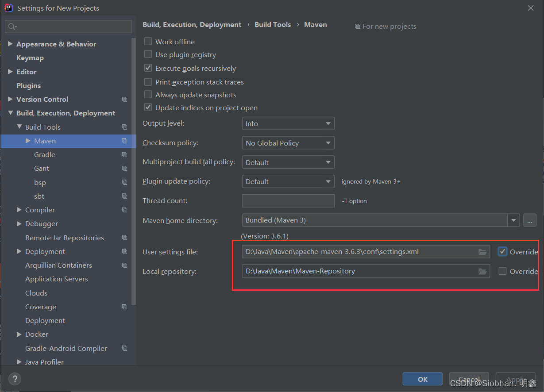
Task: Collapse the Build, Execution, Deployment section
Action: click(10, 113)
